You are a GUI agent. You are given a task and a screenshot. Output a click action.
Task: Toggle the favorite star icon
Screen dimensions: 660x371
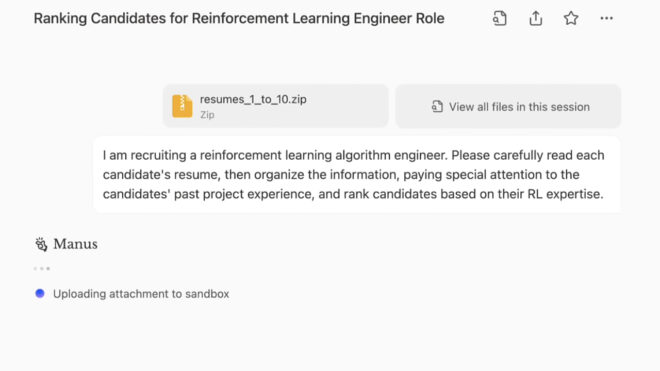pyautogui.click(x=571, y=18)
